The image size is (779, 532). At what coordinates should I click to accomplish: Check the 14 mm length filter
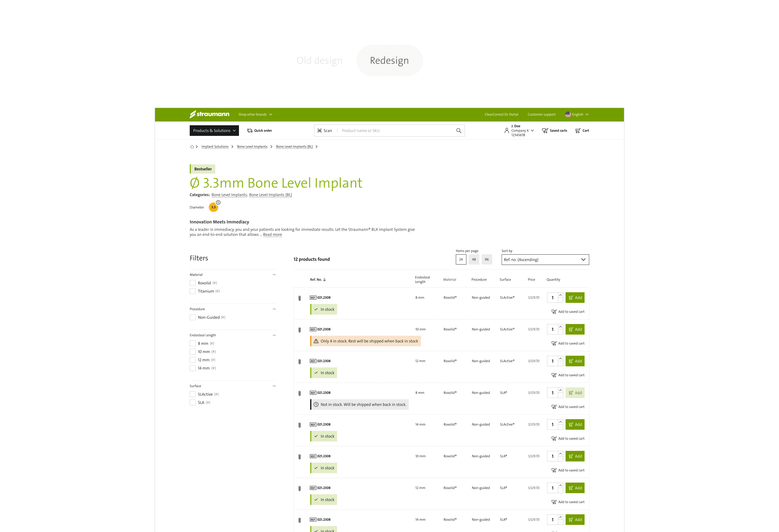pyautogui.click(x=193, y=368)
